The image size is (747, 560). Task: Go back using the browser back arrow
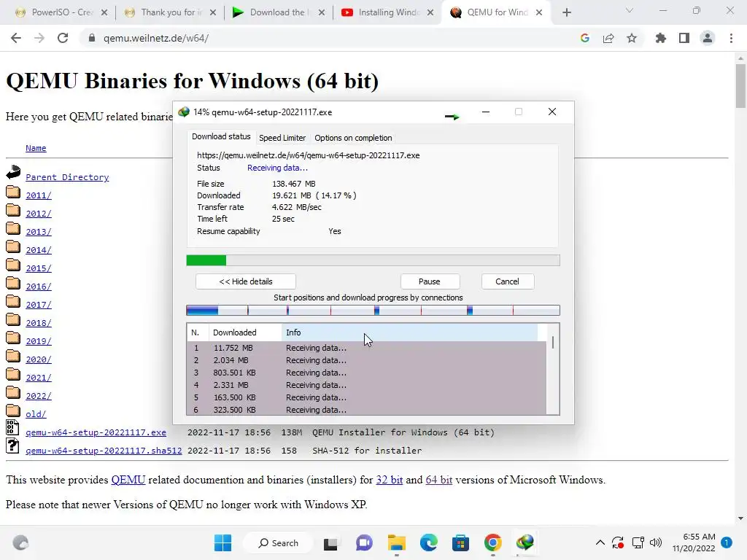16,38
